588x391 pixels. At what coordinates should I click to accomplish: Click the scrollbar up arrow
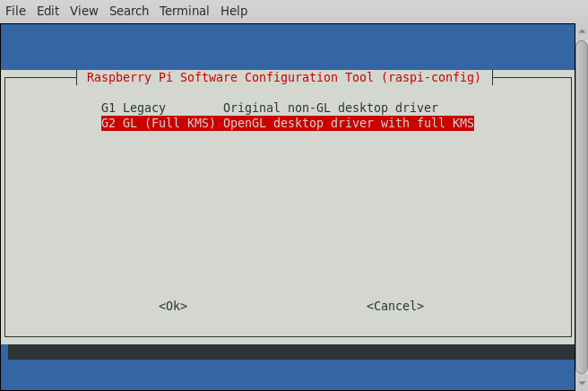click(582, 31)
